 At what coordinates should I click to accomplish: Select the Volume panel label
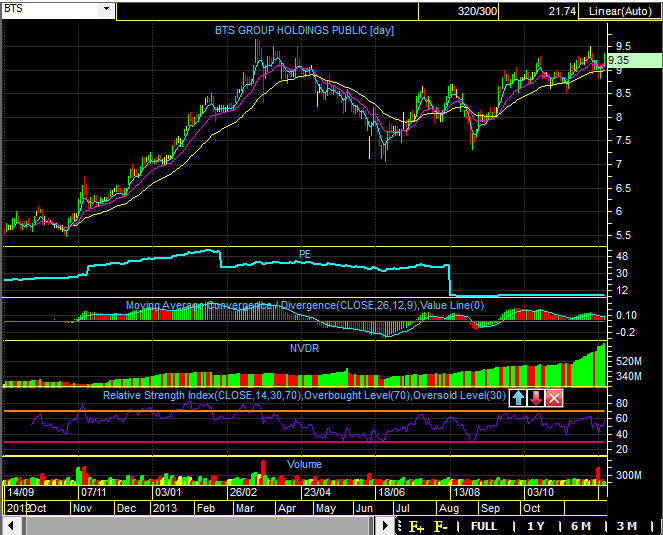coord(304,465)
